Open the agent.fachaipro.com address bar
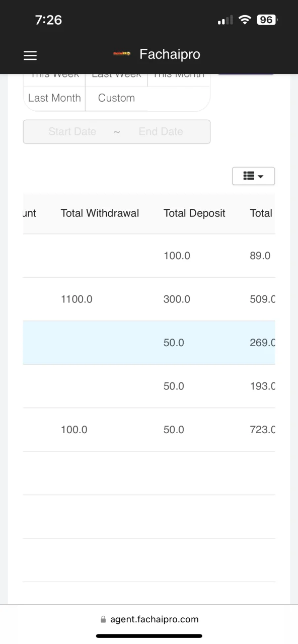298x644 pixels. point(149,619)
